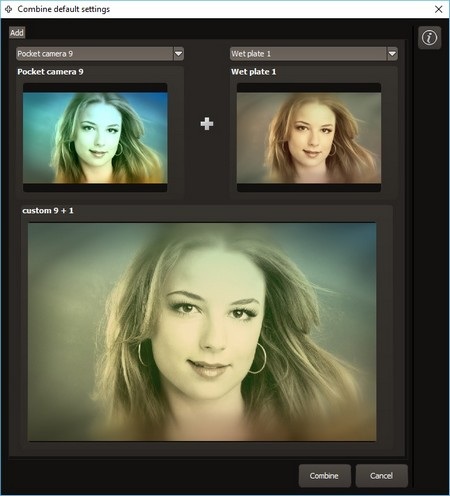Screen dimensions: 450x496
Task: Dismiss the dialog with Cancel
Action: 382,476
